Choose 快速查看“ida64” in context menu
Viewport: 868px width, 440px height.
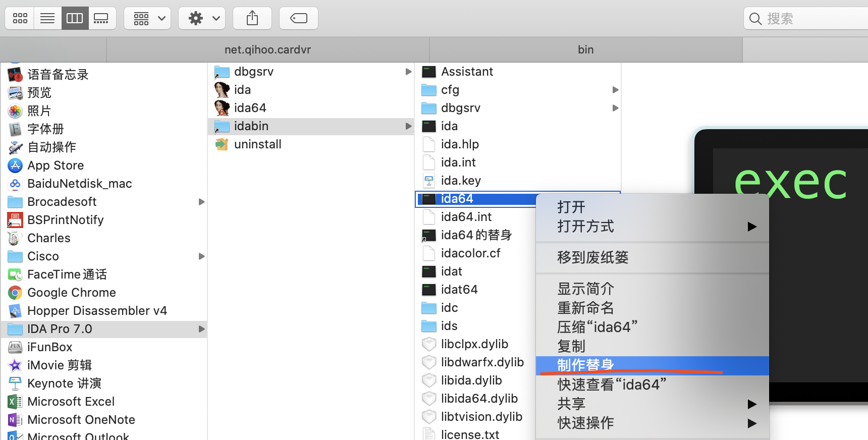[652, 384]
